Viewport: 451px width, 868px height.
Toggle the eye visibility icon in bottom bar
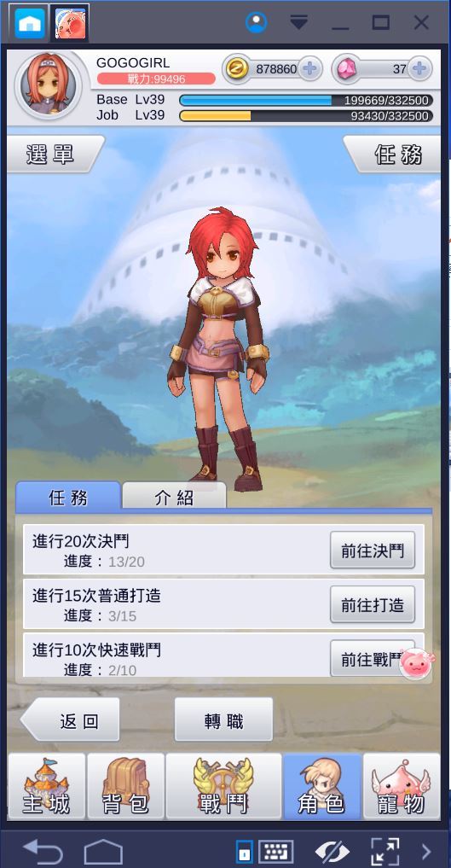[x=332, y=850]
